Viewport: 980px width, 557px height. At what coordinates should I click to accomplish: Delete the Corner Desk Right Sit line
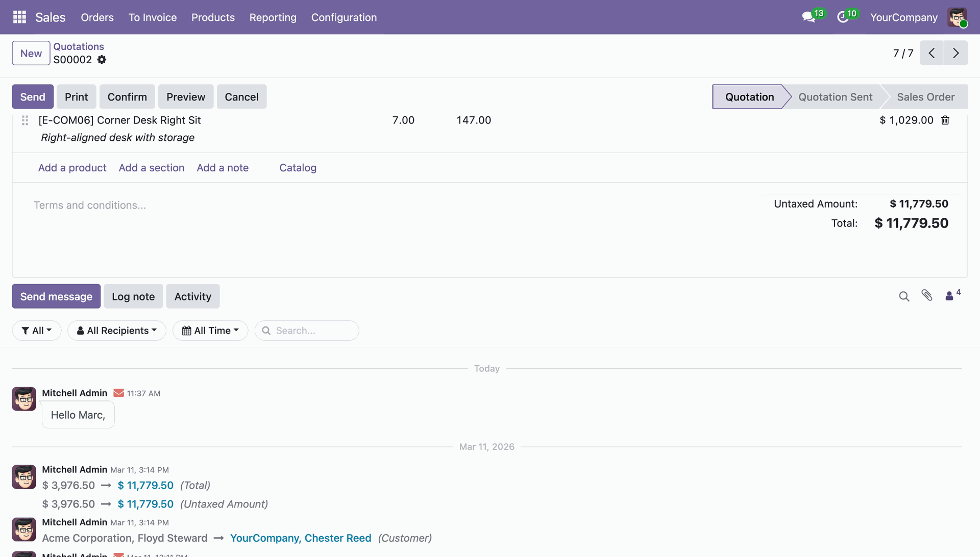(x=945, y=120)
